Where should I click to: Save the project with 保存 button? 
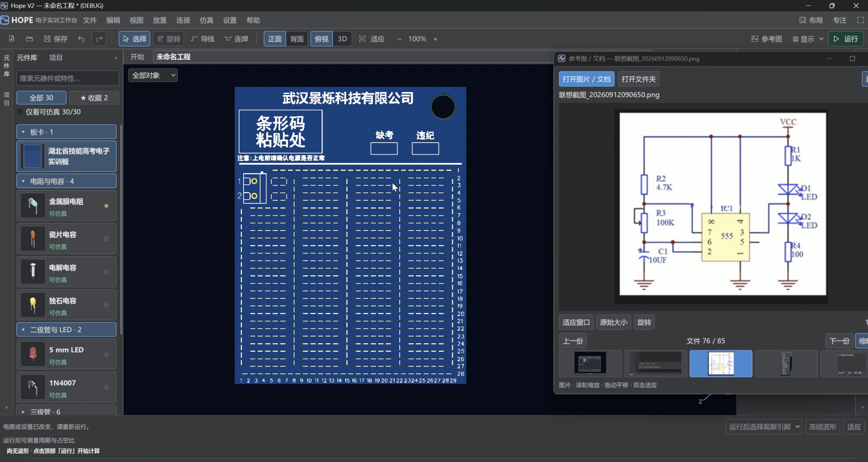point(56,39)
